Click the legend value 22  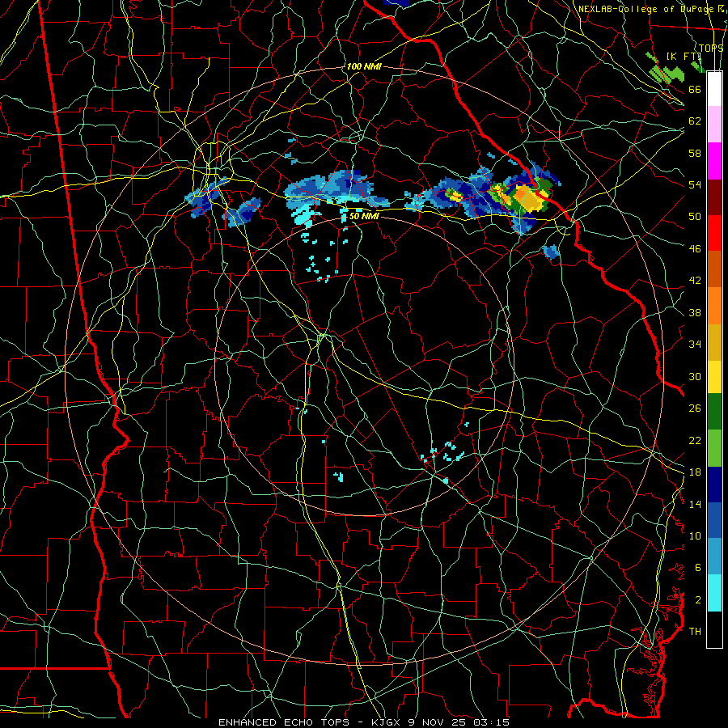(695, 440)
